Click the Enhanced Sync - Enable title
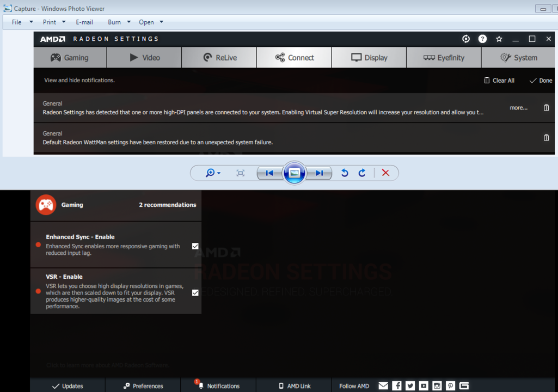The image size is (558, 392). click(80, 237)
